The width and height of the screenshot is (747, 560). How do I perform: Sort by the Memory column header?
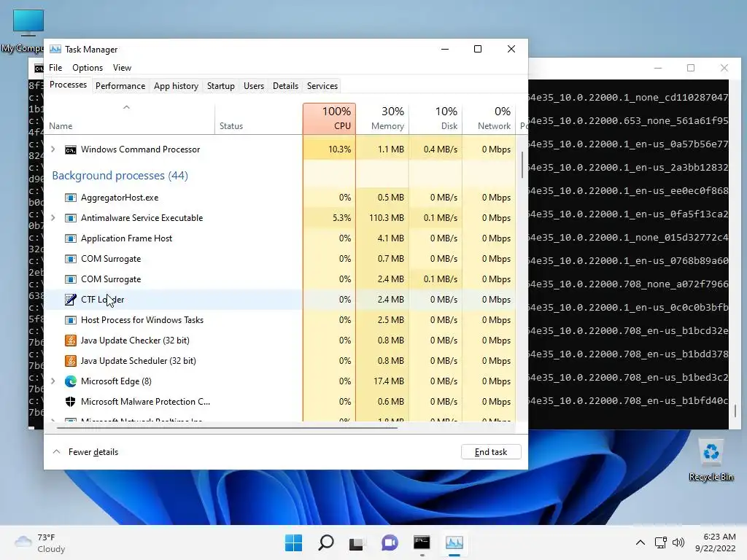382,119
